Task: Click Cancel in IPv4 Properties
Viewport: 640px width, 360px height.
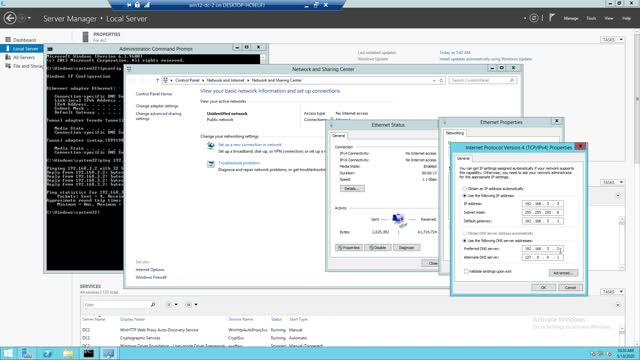Action: click(570, 287)
